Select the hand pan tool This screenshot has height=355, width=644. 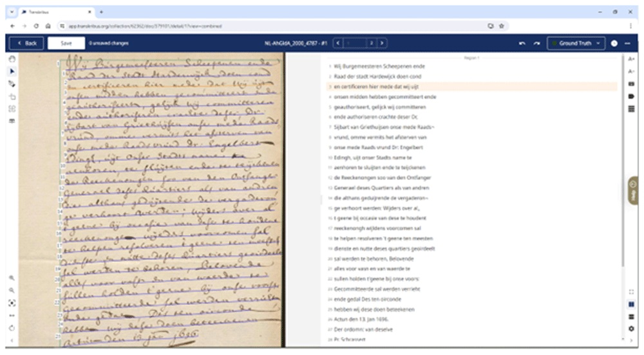(x=12, y=59)
